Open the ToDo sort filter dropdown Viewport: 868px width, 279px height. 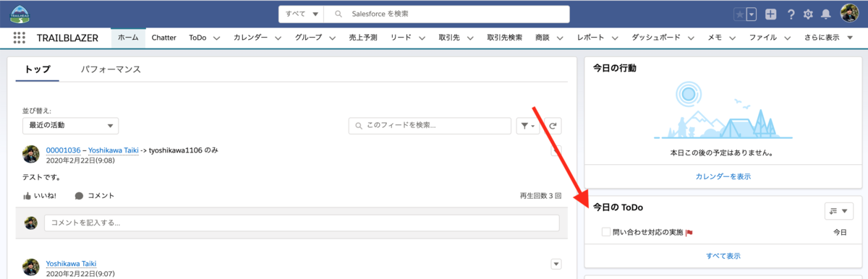pos(839,210)
